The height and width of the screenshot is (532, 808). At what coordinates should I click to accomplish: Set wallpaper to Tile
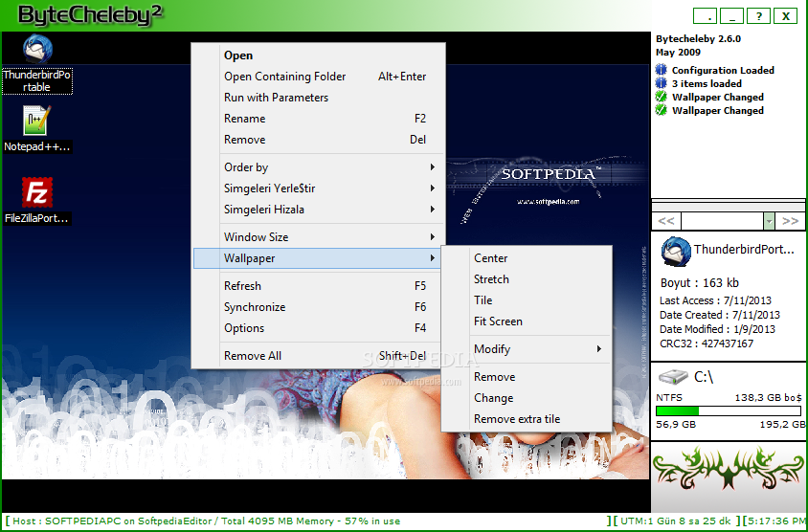point(527,300)
